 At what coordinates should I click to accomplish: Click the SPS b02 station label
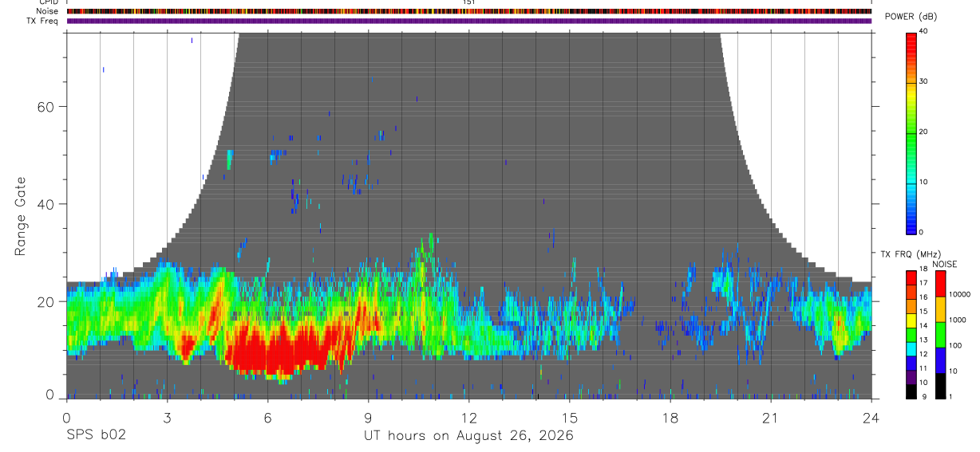96,435
